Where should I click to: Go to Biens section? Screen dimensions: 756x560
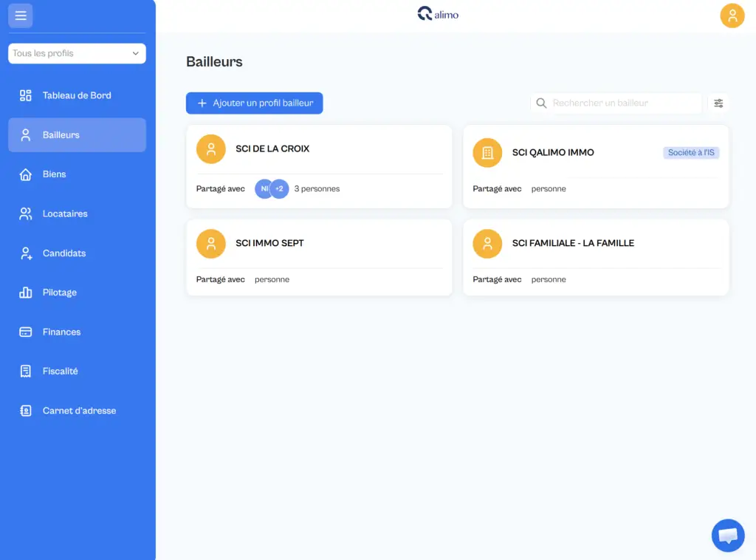click(77, 174)
